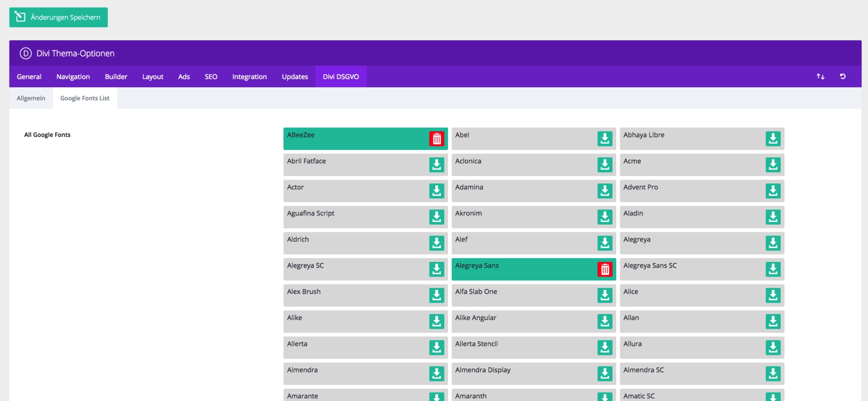
Task: Download the Alike Angular font
Action: pos(605,321)
